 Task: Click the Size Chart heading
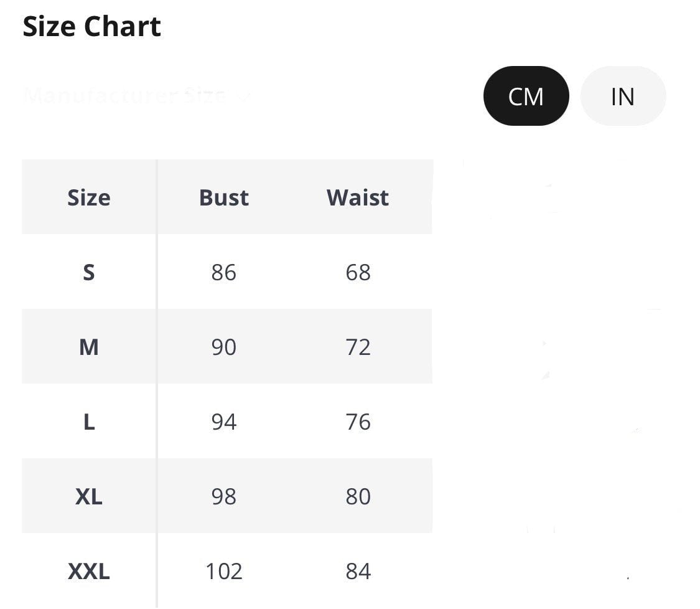[x=92, y=26]
